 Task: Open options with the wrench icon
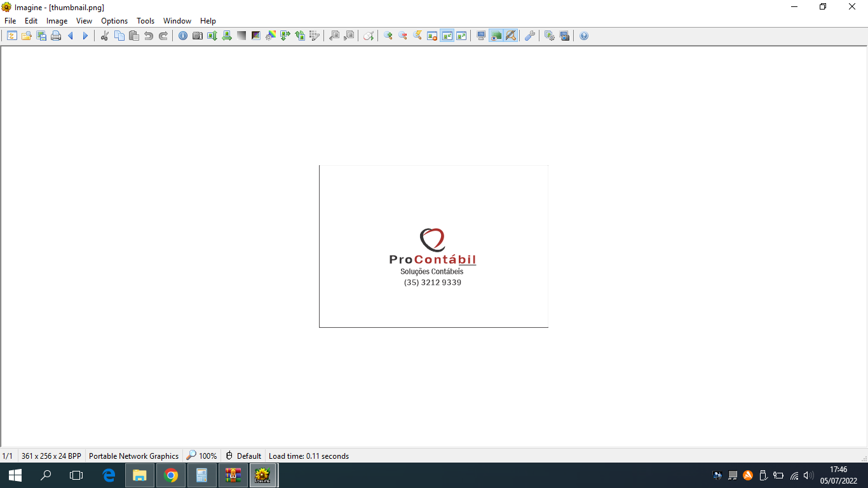530,36
